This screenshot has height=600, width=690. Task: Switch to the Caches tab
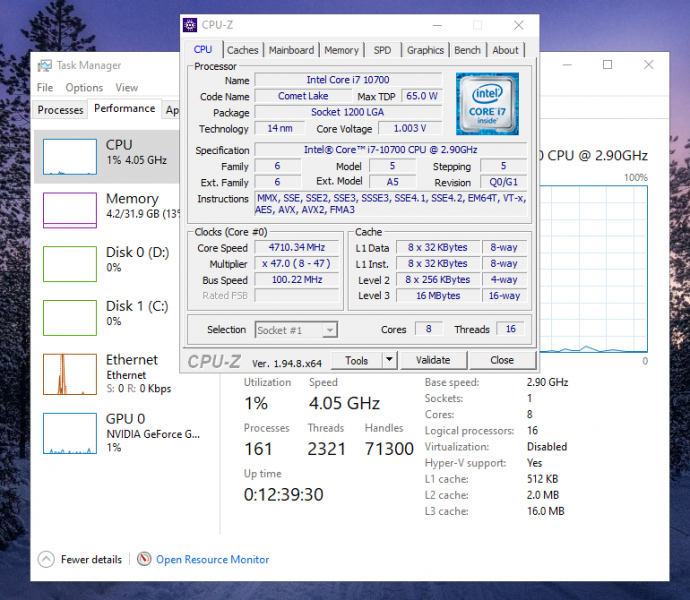pos(242,50)
